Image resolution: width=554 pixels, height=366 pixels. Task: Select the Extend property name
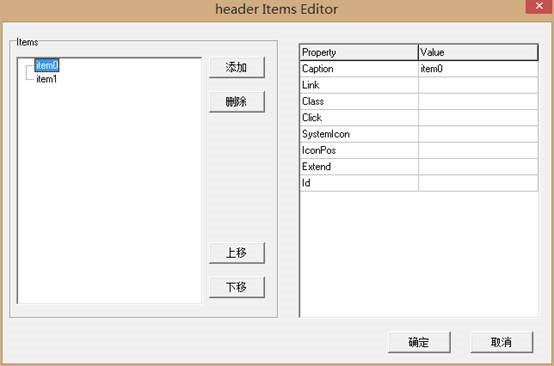[359, 167]
